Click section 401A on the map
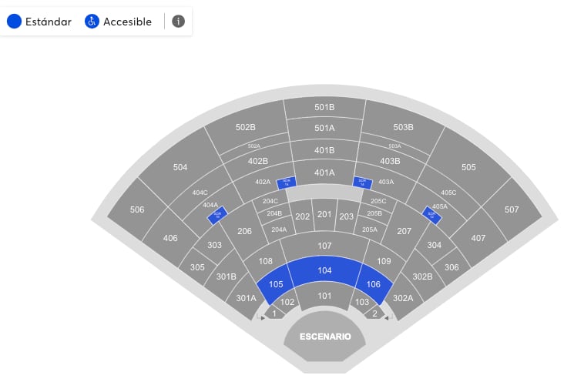 click(x=324, y=173)
